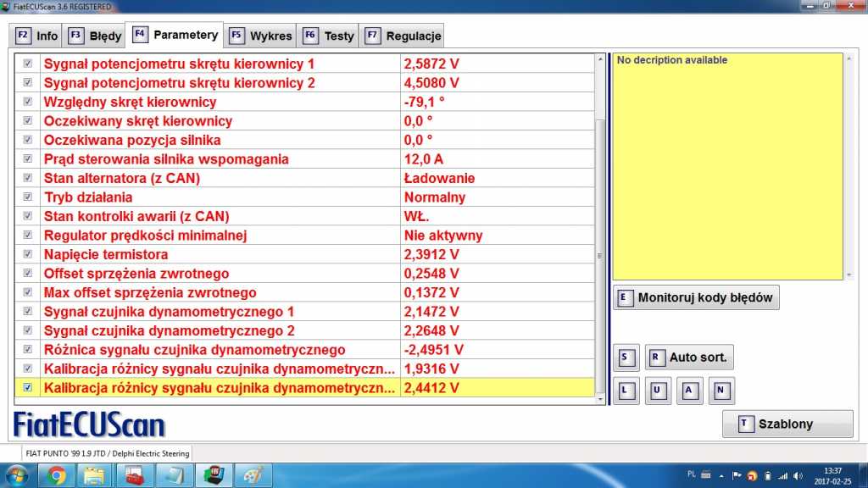The width and height of the screenshot is (868, 488).
Task: Click the parameter list vertical scrollbar
Action: [x=601, y=254]
